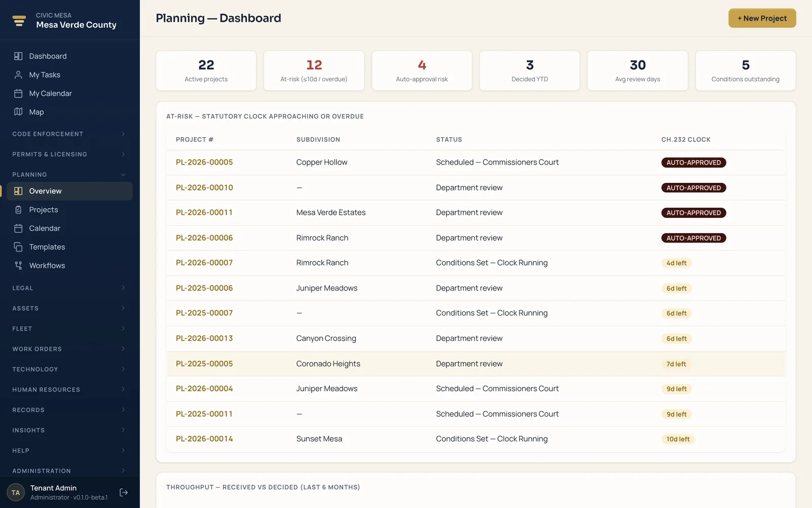
Task: Click the Avg review days card
Action: pos(637,71)
